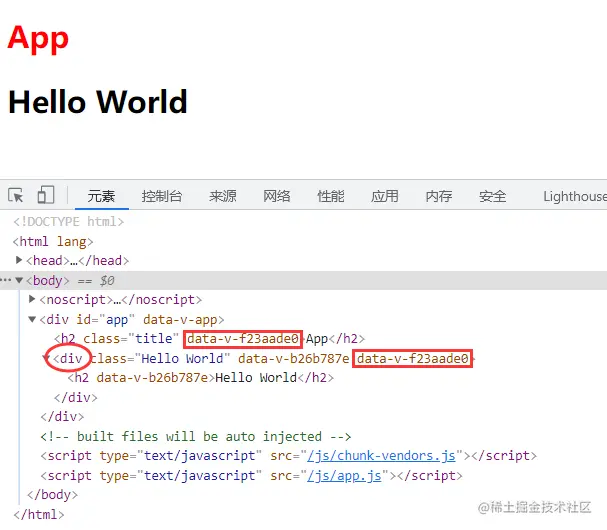Activate the inspect element picker icon
Screen dimensions: 607x530
coord(16,195)
